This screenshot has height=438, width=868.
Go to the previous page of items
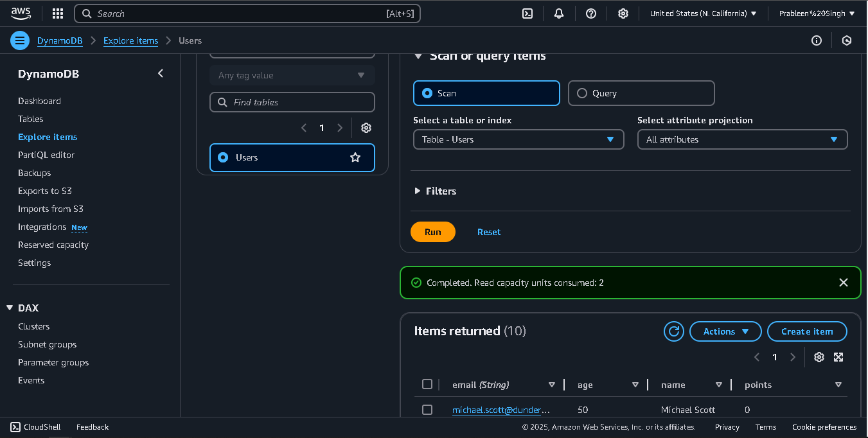[x=757, y=357]
